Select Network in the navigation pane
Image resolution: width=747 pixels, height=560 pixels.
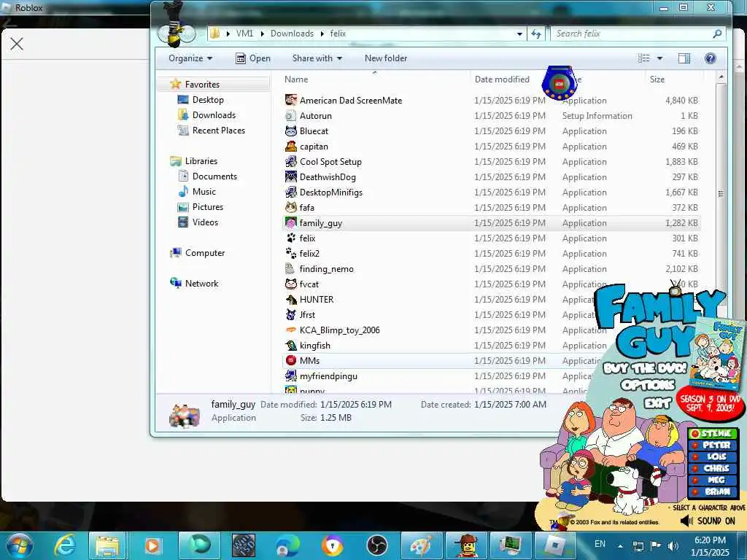click(201, 284)
